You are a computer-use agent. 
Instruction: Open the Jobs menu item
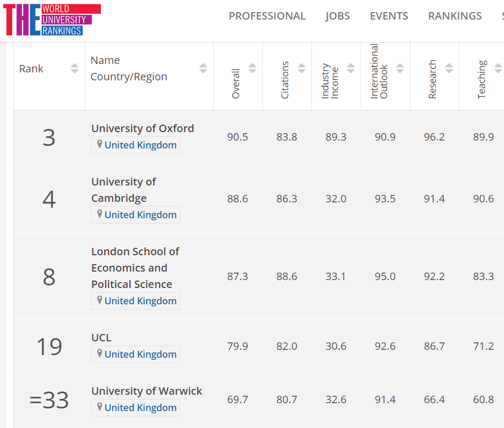click(x=337, y=16)
